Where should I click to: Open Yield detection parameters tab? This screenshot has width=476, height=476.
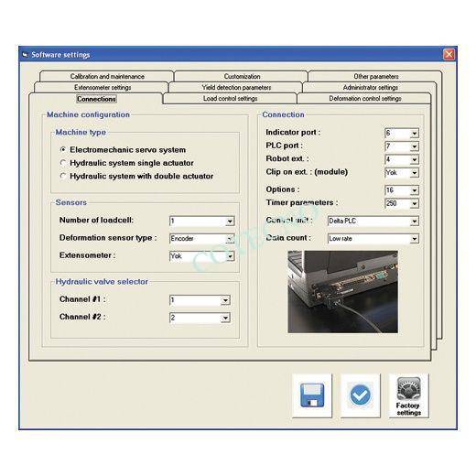pos(236,88)
